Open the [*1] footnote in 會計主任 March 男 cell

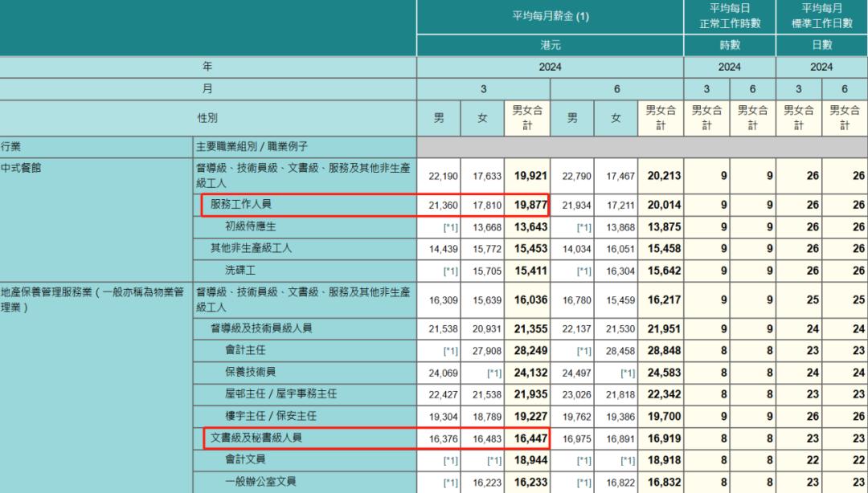pos(451,351)
